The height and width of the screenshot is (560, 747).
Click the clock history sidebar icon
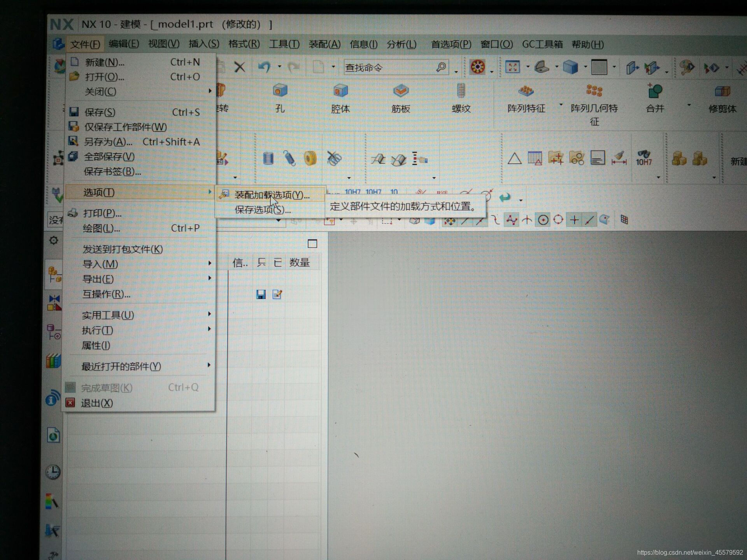tap(53, 472)
